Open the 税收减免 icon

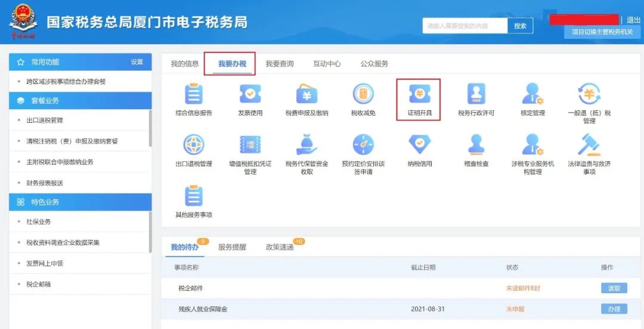pos(363,95)
